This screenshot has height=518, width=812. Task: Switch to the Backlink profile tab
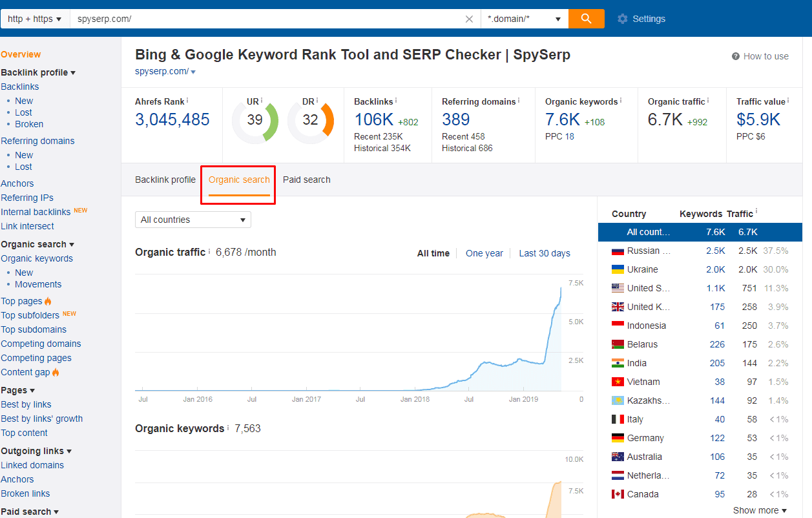pos(165,180)
